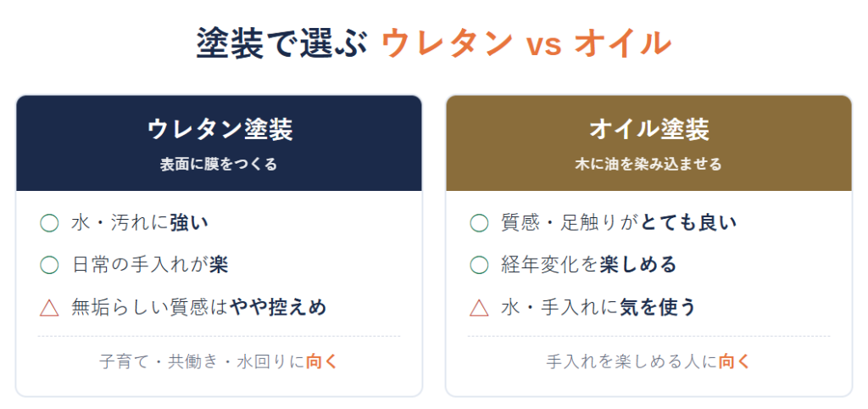
Task: Click the text 水・手入れに気を使う
Action: click(598, 306)
